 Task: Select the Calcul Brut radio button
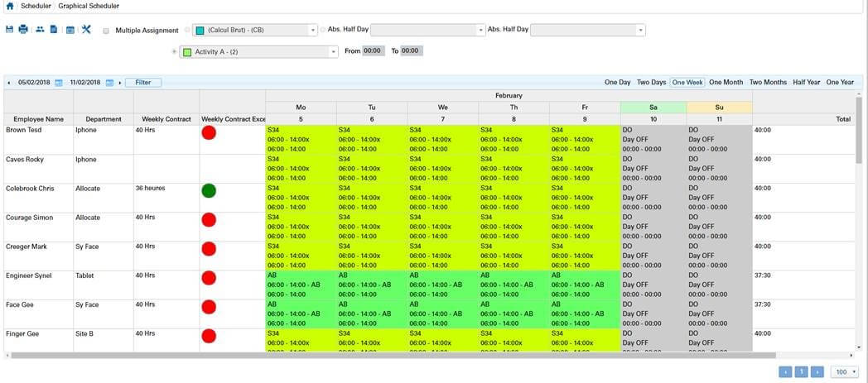(x=187, y=31)
